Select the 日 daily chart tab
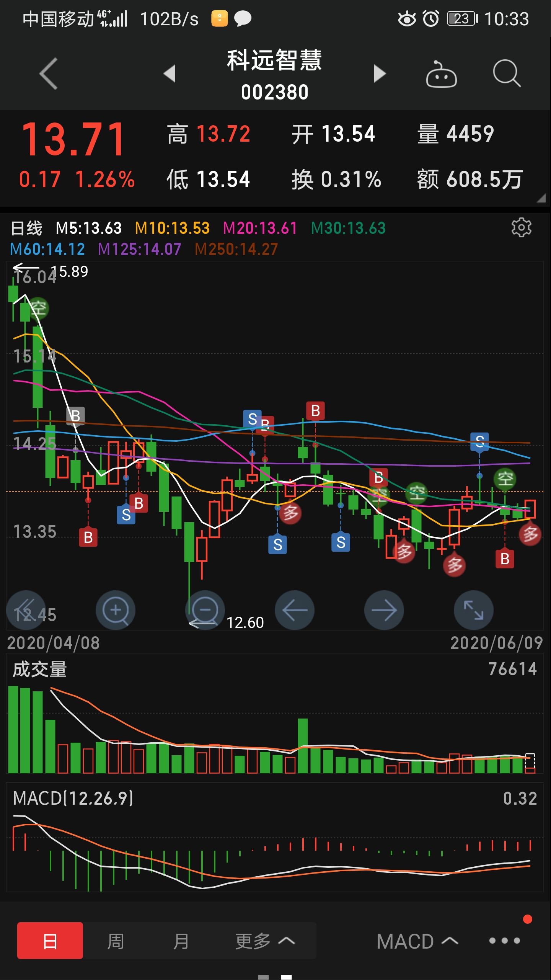The image size is (551, 980). (x=50, y=941)
